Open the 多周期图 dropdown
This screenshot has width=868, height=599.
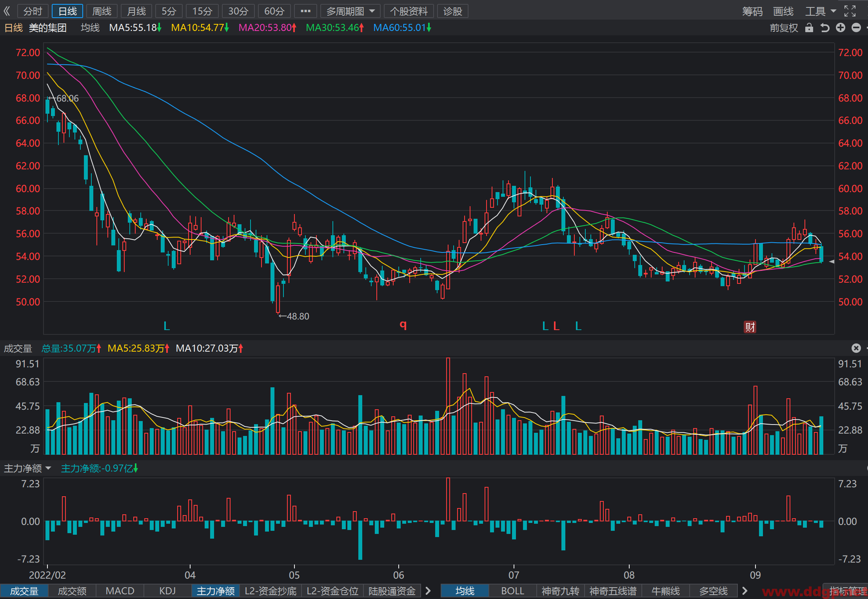pos(350,11)
